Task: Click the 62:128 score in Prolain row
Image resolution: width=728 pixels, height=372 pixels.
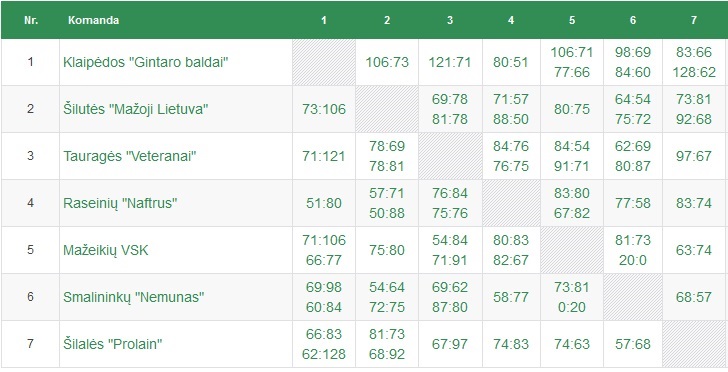Action: tap(324, 354)
